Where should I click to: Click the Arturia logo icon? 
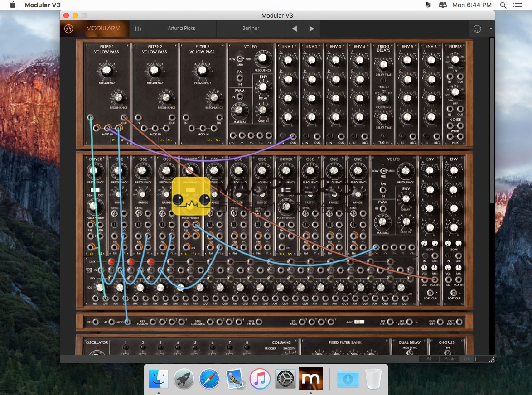[68, 29]
